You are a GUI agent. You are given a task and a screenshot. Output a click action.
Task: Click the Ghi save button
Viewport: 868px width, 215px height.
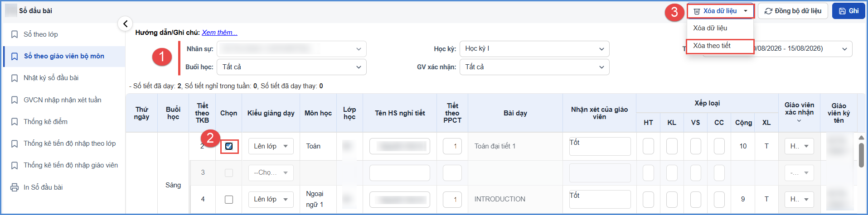pyautogui.click(x=849, y=11)
